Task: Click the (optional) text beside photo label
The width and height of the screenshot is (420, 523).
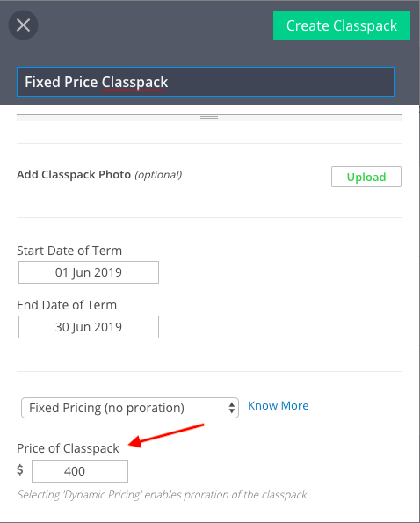Action: tap(158, 175)
